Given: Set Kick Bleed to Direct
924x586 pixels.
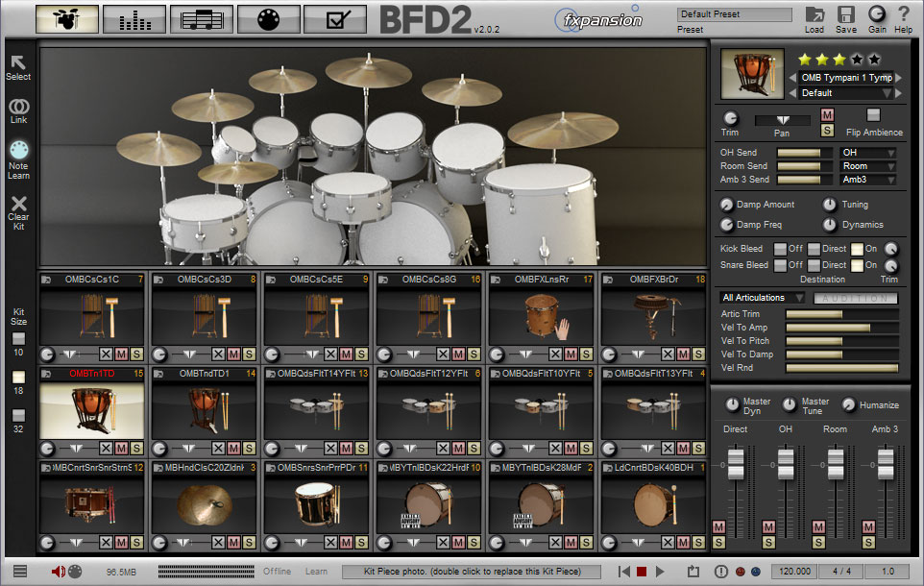Looking at the screenshot, I should tap(814, 249).
